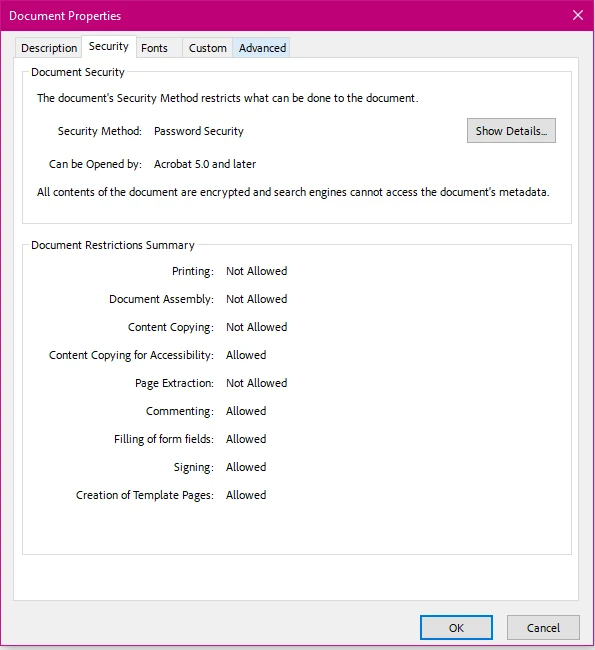Click Content Copying for Accessibility 'Allowed' value

pos(246,355)
